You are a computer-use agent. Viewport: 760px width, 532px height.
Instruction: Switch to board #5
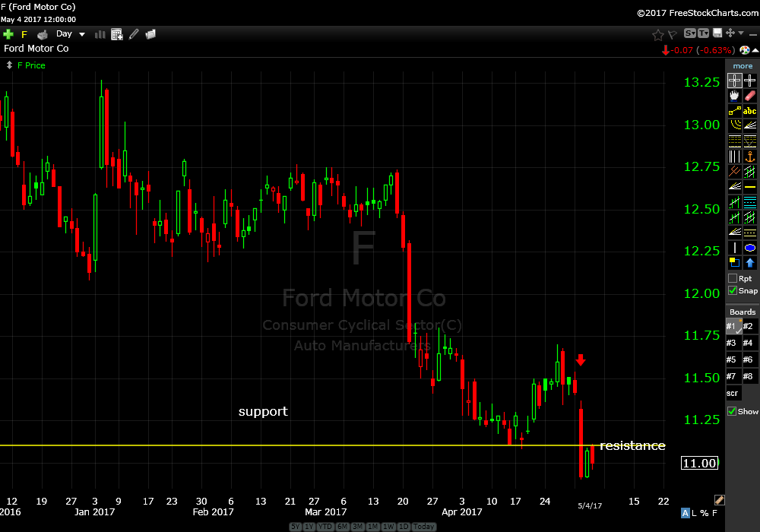(x=731, y=359)
